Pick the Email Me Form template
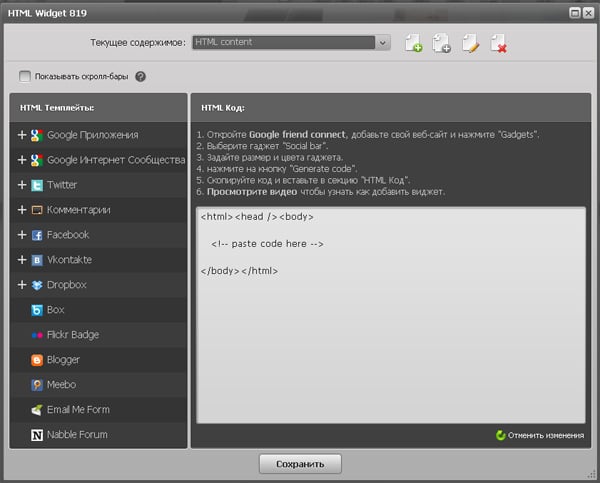The image size is (600, 483). (x=78, y=410)
